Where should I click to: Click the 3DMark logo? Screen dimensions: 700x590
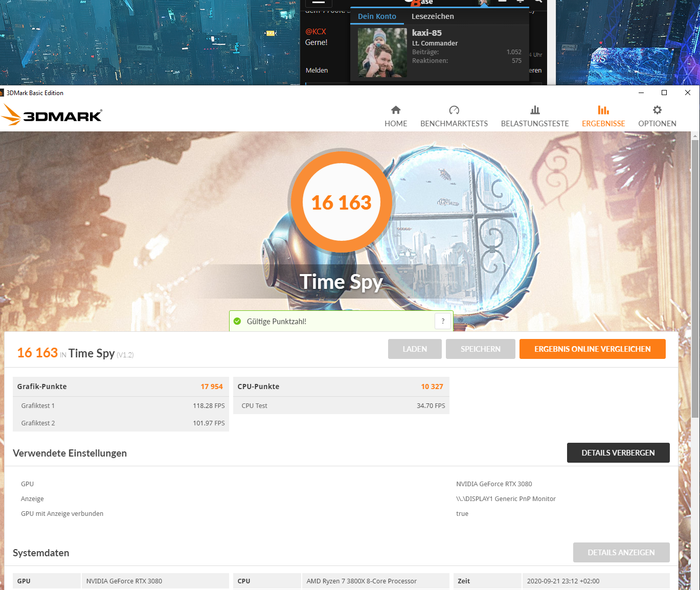click(x=52, y=115)
